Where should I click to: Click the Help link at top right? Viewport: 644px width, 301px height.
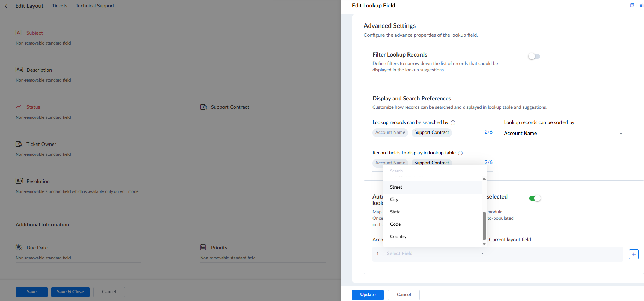638,5
